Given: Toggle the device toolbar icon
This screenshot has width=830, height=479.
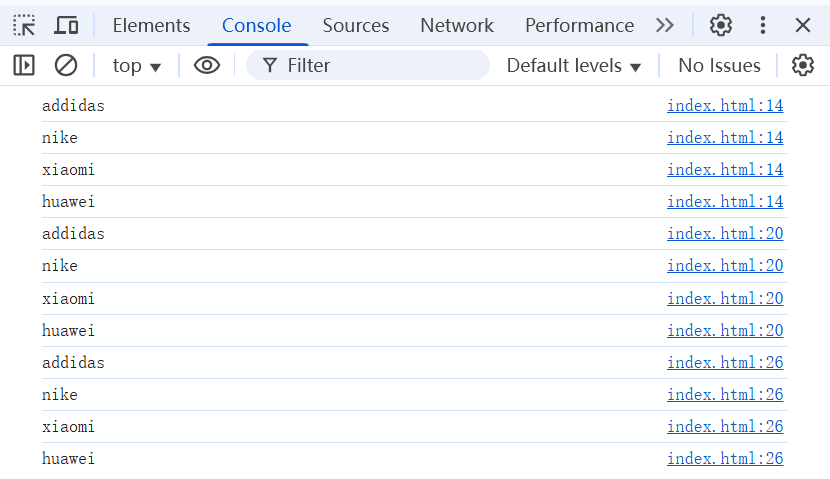Looking at the screenshot, I should [66, 25].
